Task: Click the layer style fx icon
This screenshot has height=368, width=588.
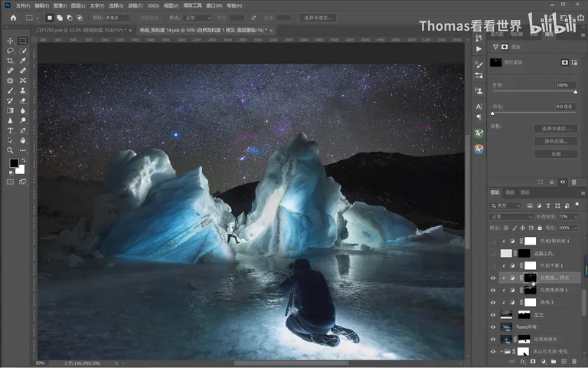Action: click(523, 361)
